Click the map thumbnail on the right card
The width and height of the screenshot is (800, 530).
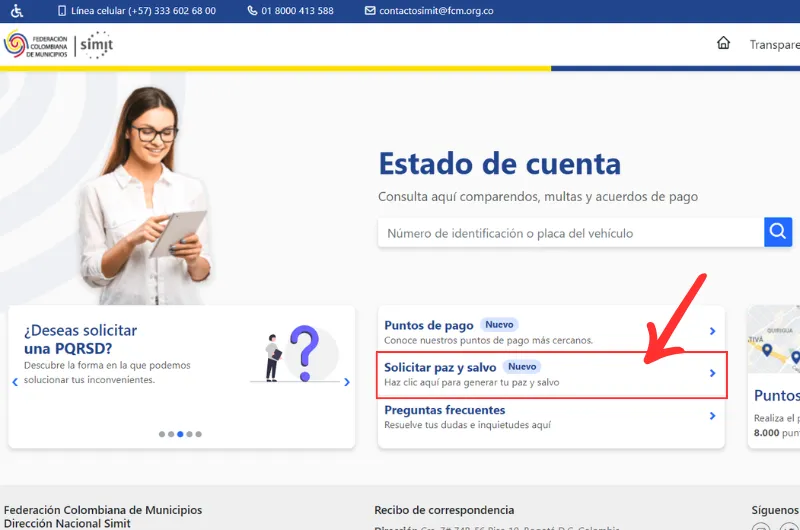(x=773, y=339)
